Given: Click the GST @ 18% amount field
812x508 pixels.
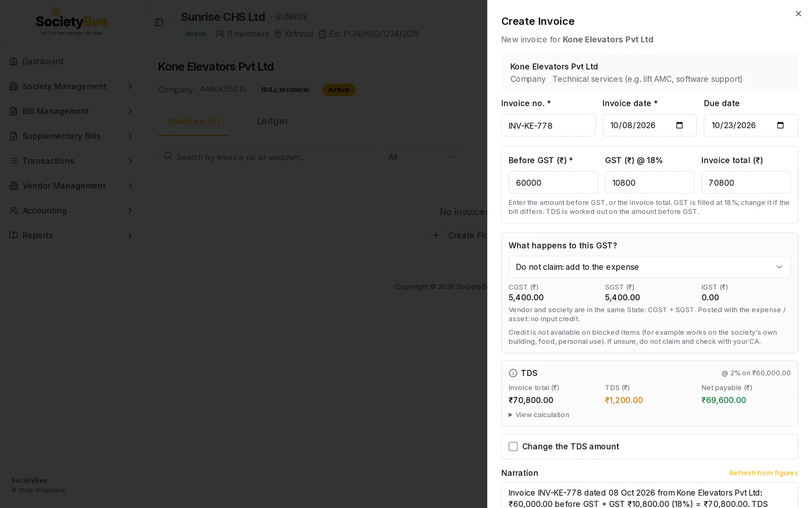Looking at the screenshot, I should tap(650, 182).
